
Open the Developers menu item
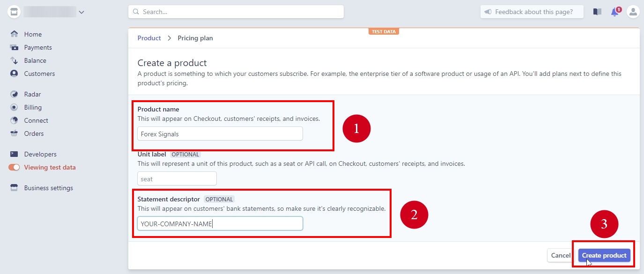(x=40, y=154)
